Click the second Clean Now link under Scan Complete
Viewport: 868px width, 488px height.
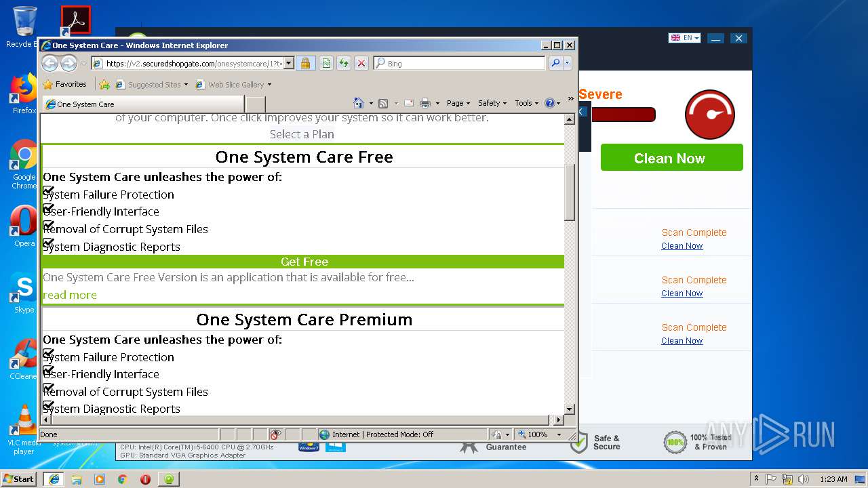tap(682, 293)
